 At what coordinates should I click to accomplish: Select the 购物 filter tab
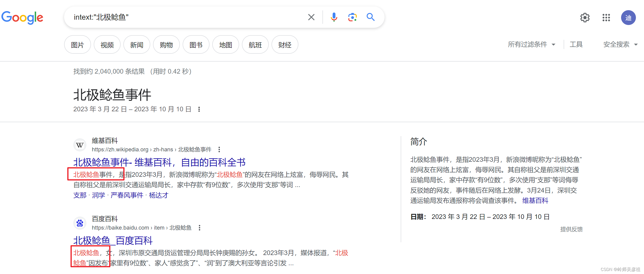[x=166, y=45]
